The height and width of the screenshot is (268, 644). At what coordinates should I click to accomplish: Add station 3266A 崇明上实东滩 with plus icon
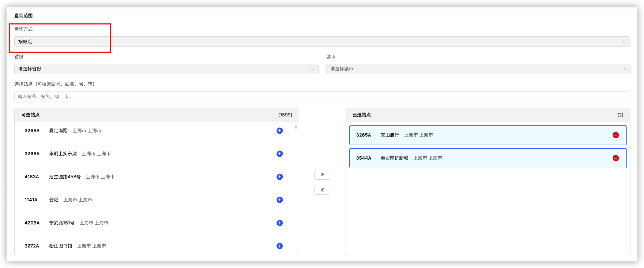point(279,154)
